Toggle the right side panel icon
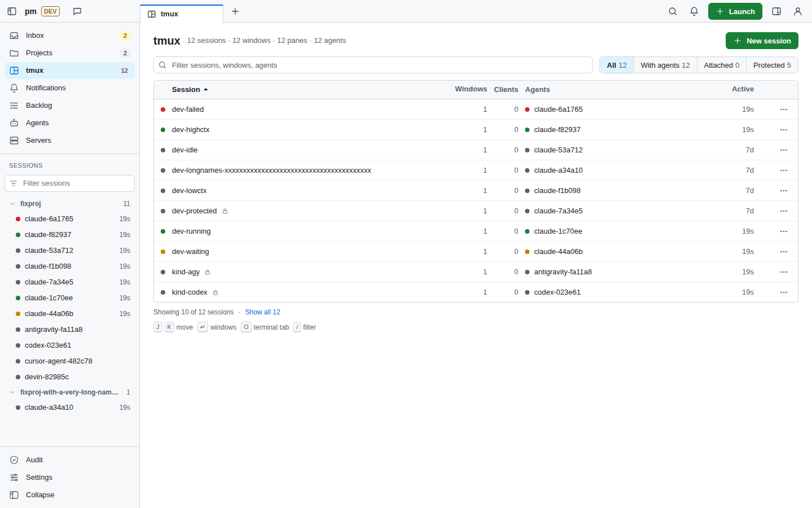Image resolution: width=812 pixels, height=508 pixels. (x=776, y=11)
